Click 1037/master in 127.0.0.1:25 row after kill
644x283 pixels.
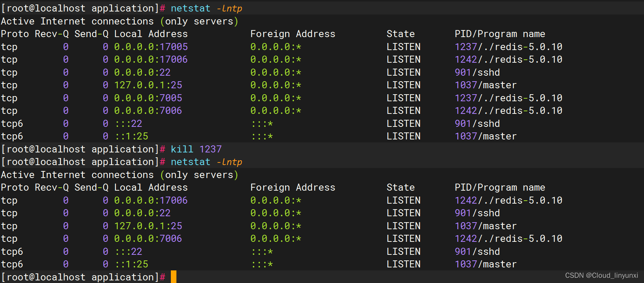(486, 226)
